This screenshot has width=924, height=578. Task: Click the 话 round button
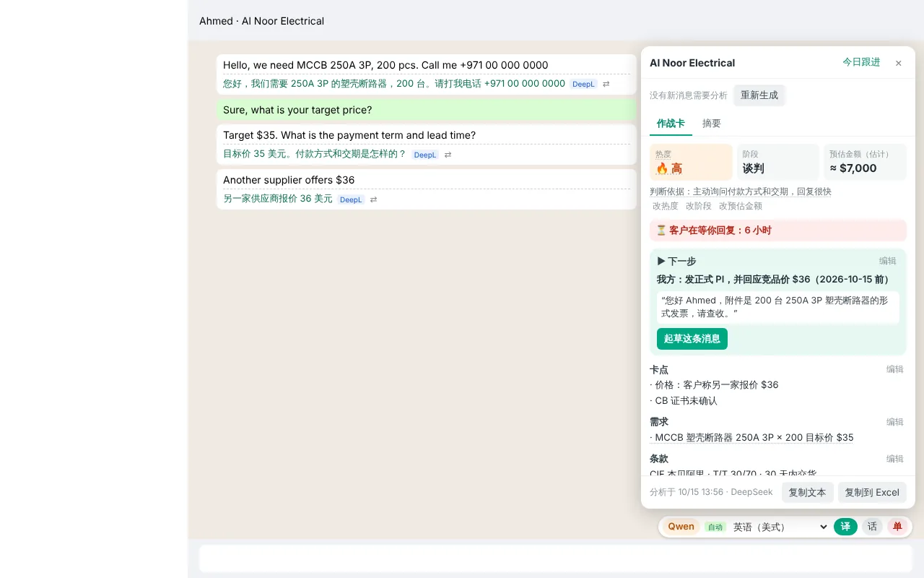click(x=872, y=527)
